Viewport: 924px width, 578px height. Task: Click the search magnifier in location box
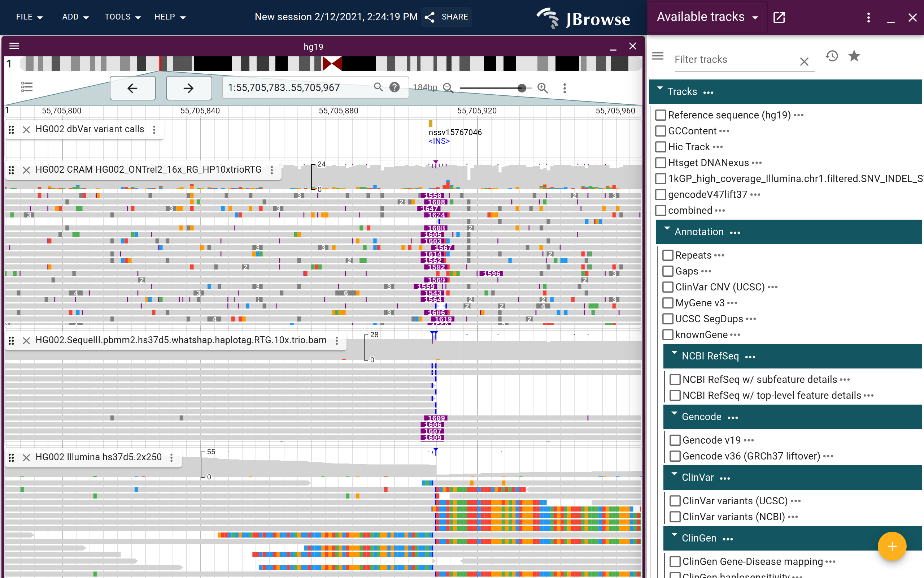[378, 87]
